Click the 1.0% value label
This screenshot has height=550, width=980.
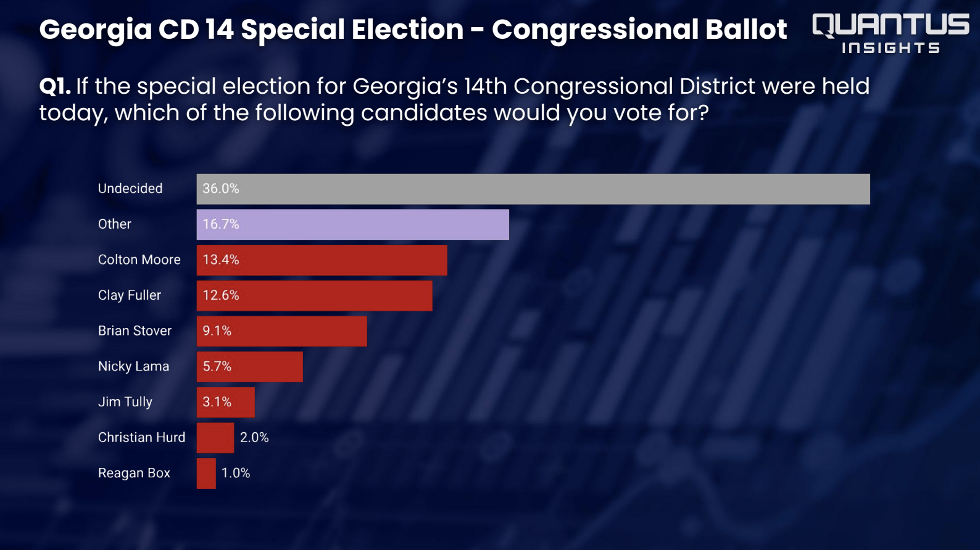236,473
